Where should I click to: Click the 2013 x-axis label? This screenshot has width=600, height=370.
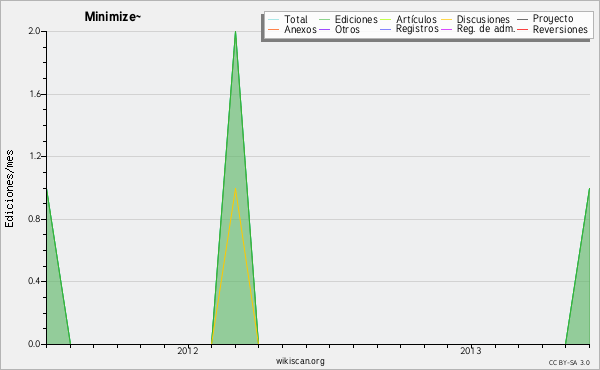[x=471, y=351]
